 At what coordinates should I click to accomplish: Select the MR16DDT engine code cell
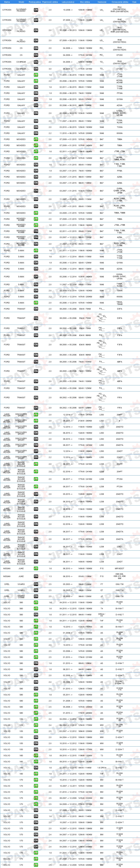pyautogui.click(x=120, y=568)
